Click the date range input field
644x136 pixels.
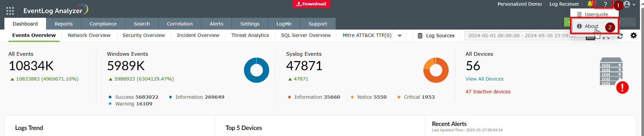525,36
